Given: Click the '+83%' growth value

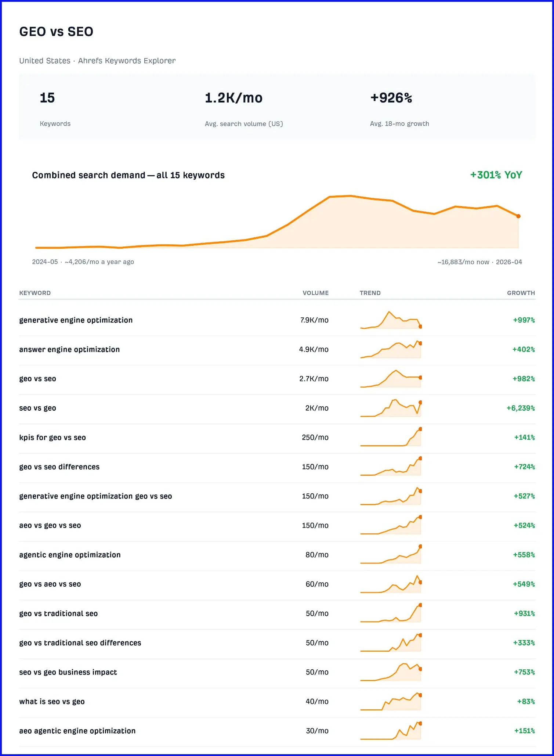Looking at the screenshot, I should point(526,702).
